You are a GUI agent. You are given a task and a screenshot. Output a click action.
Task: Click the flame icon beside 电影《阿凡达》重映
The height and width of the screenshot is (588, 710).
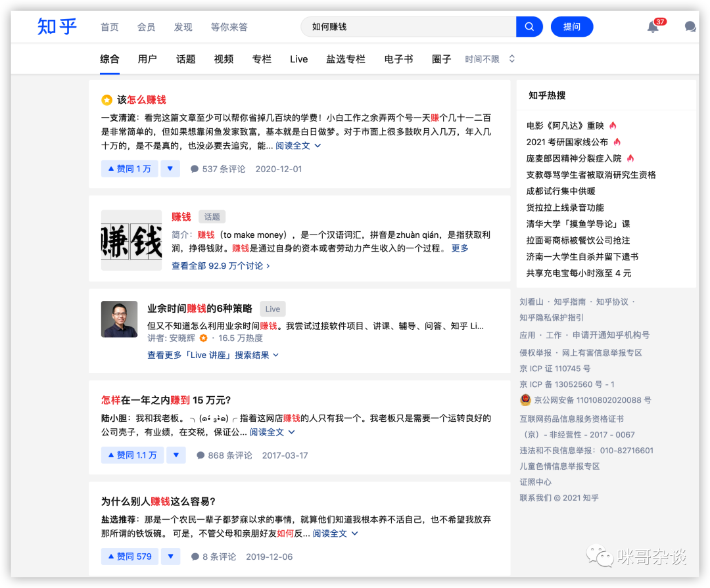pos(613,126)
